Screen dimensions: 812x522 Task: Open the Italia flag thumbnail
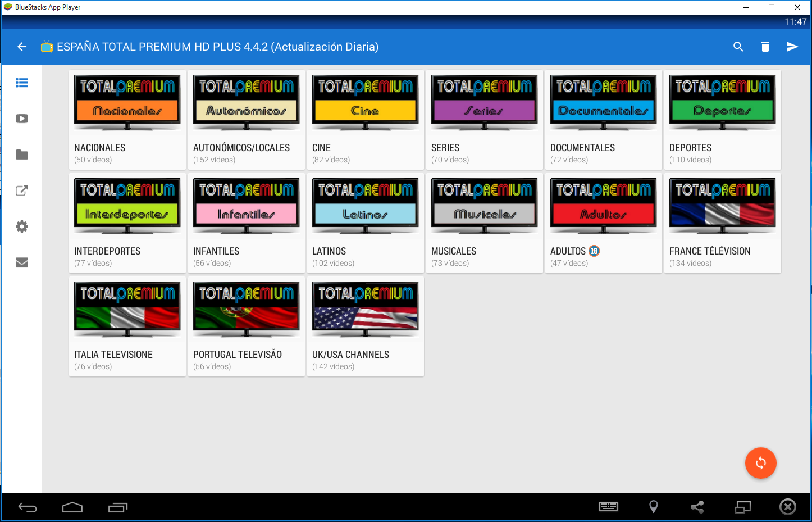click(127, 310)
